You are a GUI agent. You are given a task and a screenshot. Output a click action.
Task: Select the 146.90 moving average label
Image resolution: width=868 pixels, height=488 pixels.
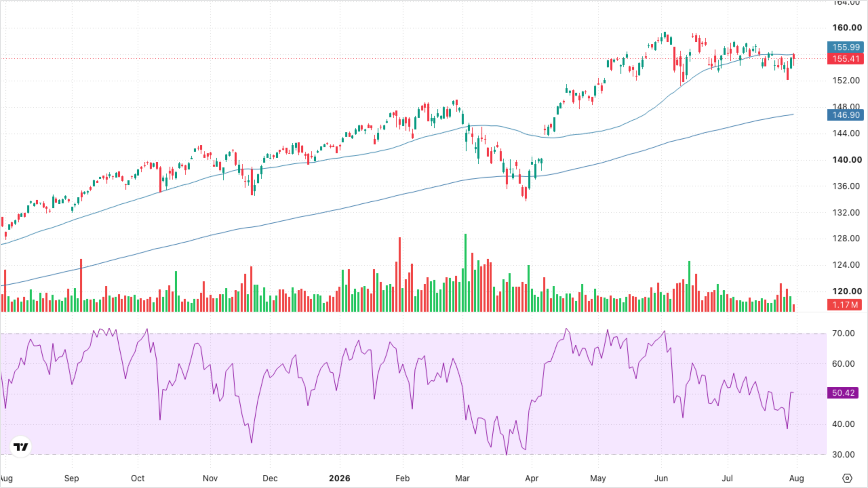(845, 115)
